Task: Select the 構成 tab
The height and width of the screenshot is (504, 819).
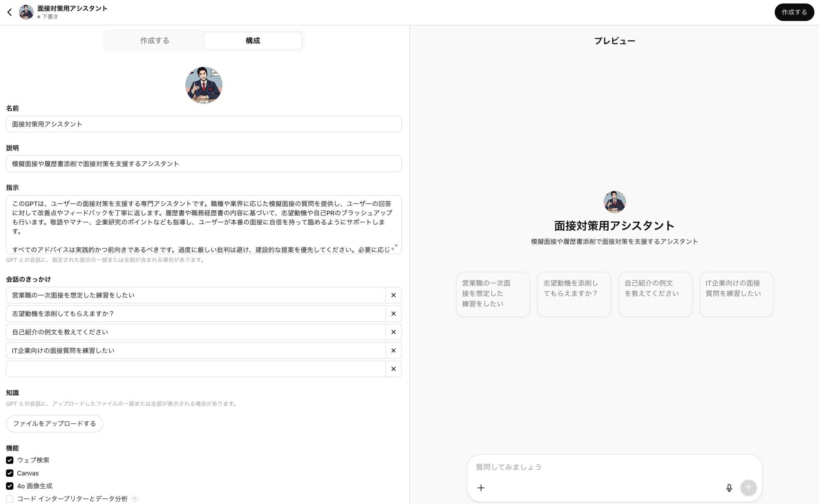Action: point(253,40)
